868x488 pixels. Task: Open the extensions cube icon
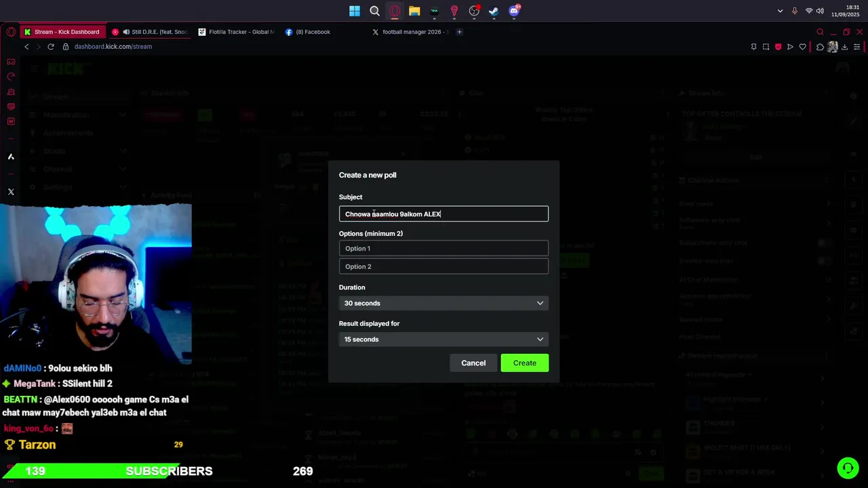click(x=820, y=47)
